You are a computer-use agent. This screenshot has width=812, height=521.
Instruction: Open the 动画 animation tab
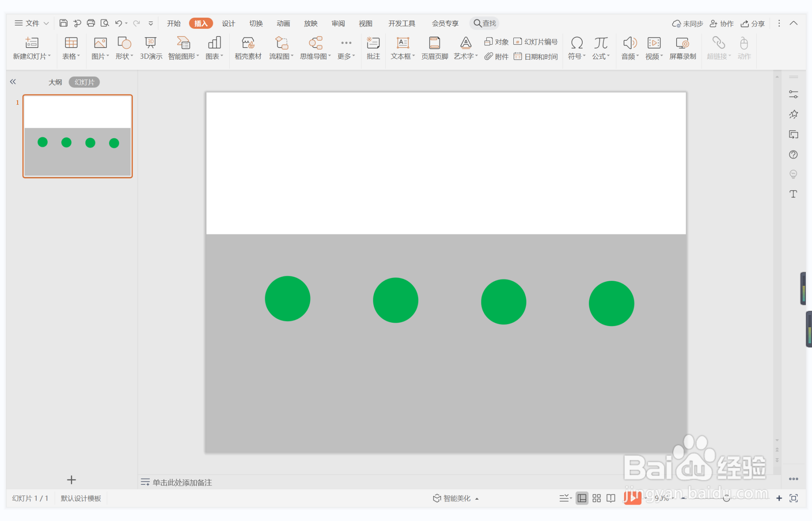pos(283,23)
